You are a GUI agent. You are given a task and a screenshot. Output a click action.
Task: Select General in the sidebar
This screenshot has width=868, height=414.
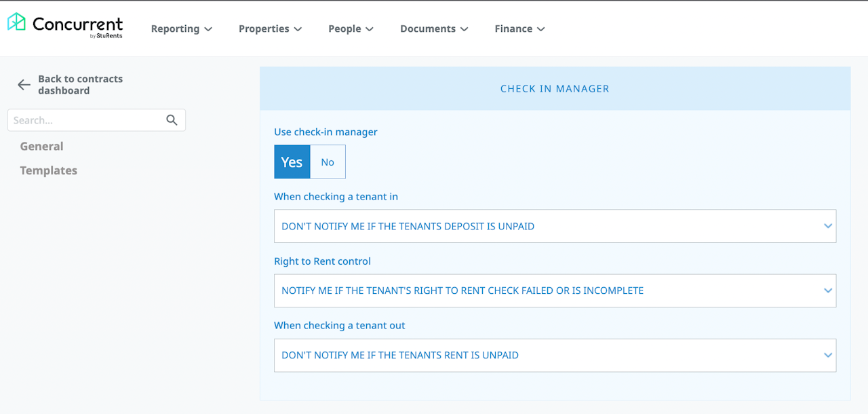click(x=41, y=146)
